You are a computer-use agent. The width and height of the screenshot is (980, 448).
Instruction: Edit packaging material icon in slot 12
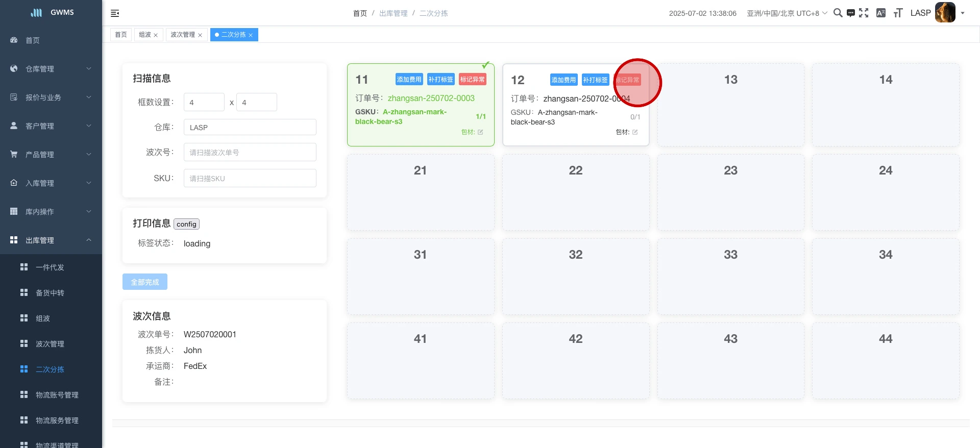pos(635,132)
